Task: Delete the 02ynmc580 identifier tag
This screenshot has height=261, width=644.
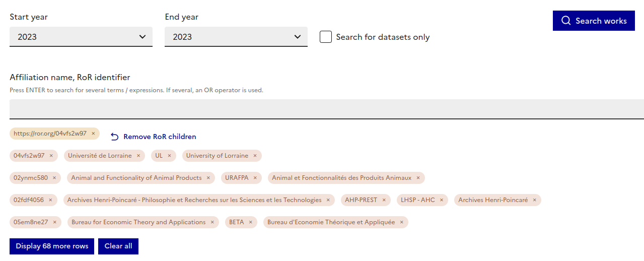Action: pos(54,178)
